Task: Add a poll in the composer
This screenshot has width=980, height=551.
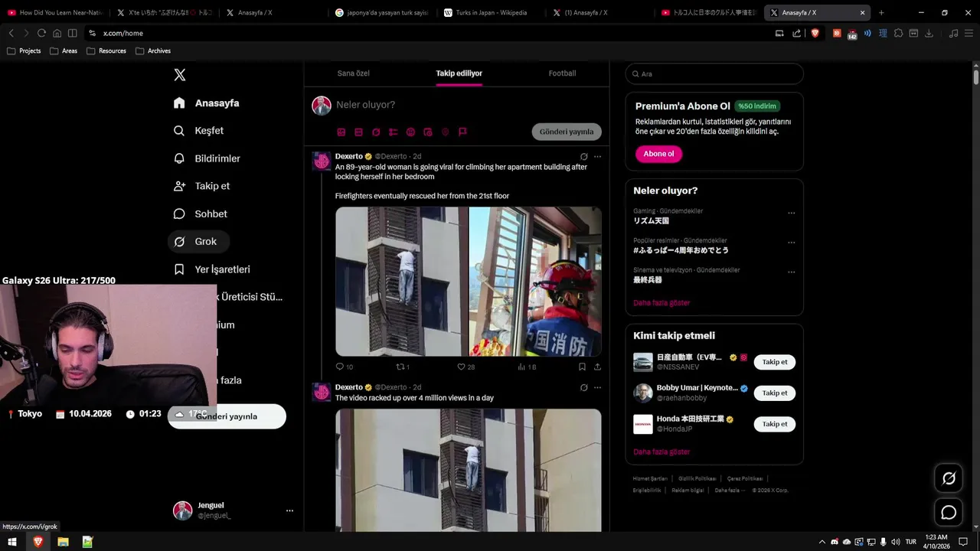Action: coord(393,132)
